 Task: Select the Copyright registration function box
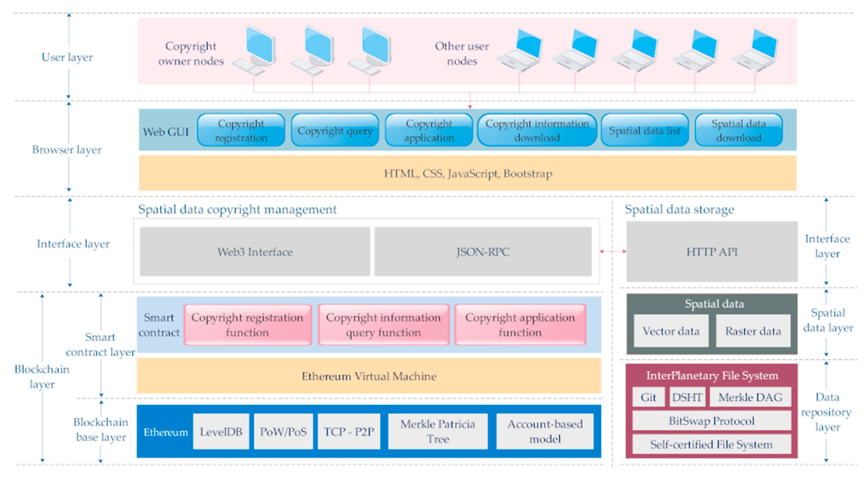point(247,325)
